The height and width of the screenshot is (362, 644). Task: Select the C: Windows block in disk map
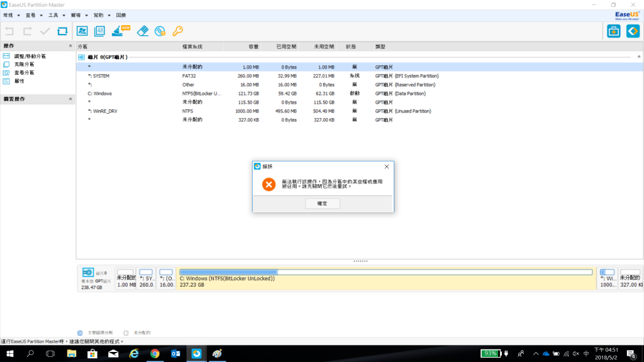click(x=386, y=278)
